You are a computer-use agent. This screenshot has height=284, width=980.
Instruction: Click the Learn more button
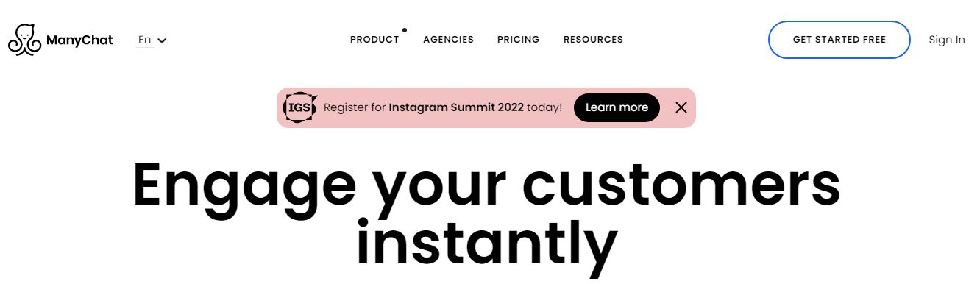coord(617,107)
